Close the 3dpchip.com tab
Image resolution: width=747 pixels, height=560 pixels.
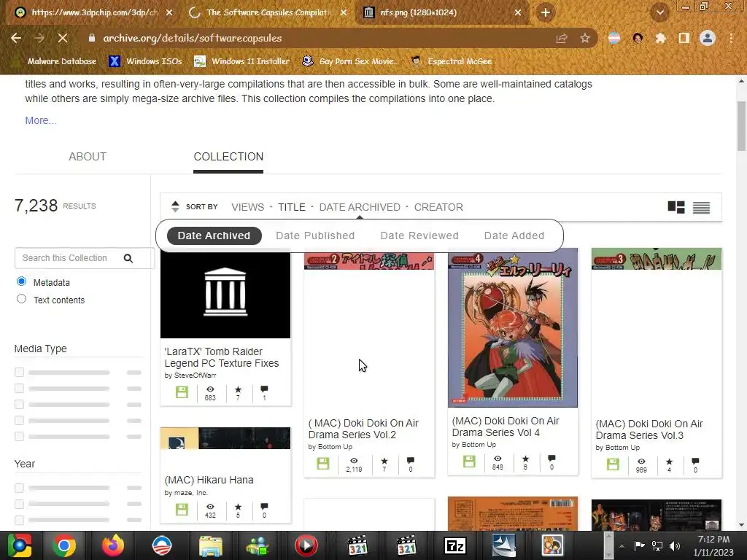click(x=169, y=12)
